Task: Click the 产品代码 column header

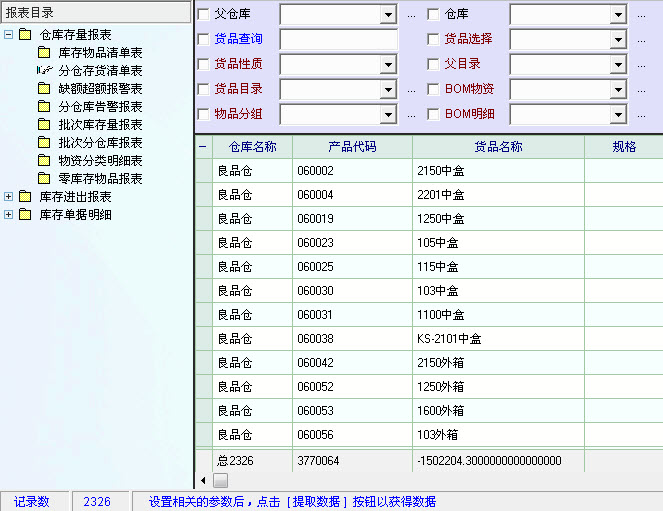Action: pyautogui.click(x=352, y=147)
